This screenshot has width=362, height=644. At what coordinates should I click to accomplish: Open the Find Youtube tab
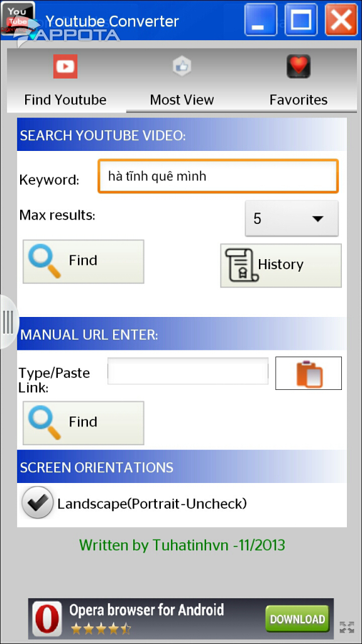pos(65,81)
